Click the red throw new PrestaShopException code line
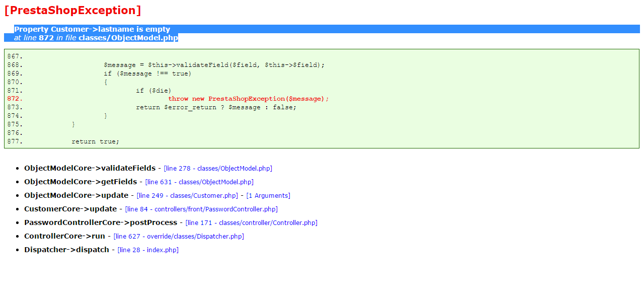 pyautogui.click(x=249, y=99)
